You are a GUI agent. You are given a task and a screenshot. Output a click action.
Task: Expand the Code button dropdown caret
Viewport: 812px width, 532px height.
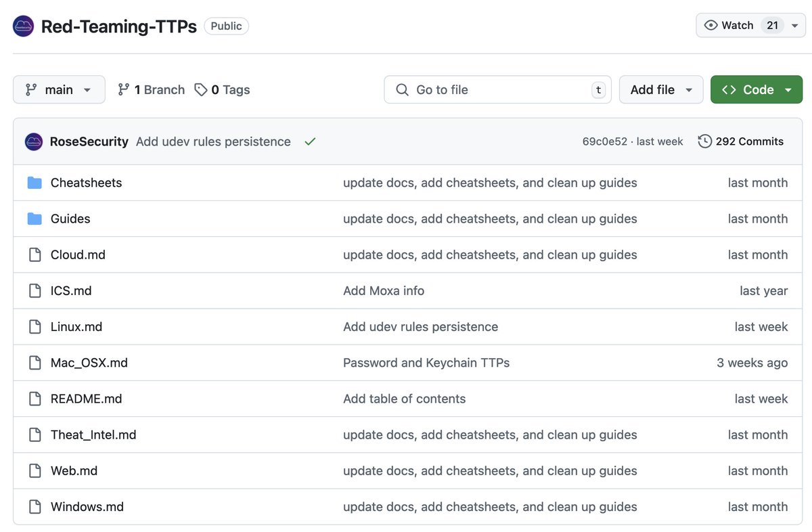(x=788, y=89)
